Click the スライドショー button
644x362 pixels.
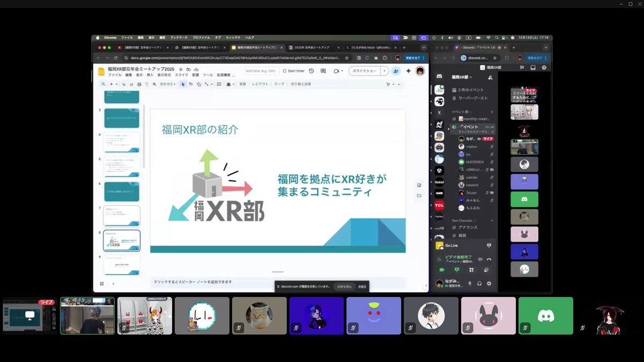click(x=364, y=71)
